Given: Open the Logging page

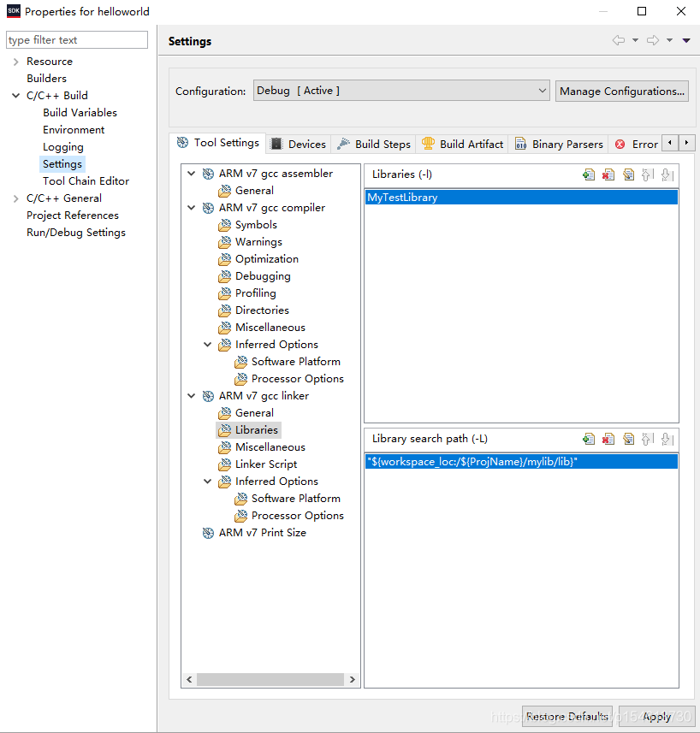Looking at the screenshot, I should coord(63,147).
